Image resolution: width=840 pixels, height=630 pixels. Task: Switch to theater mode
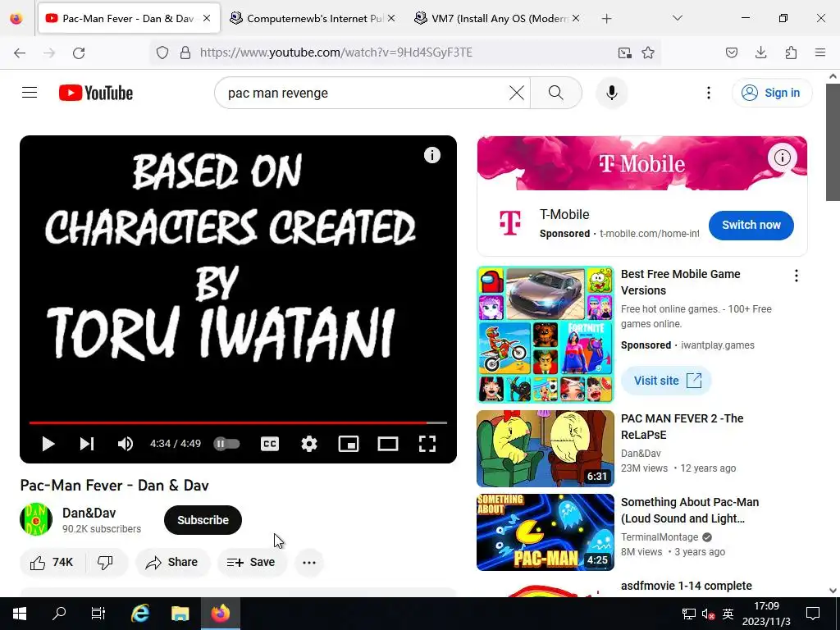coord(388,444)
